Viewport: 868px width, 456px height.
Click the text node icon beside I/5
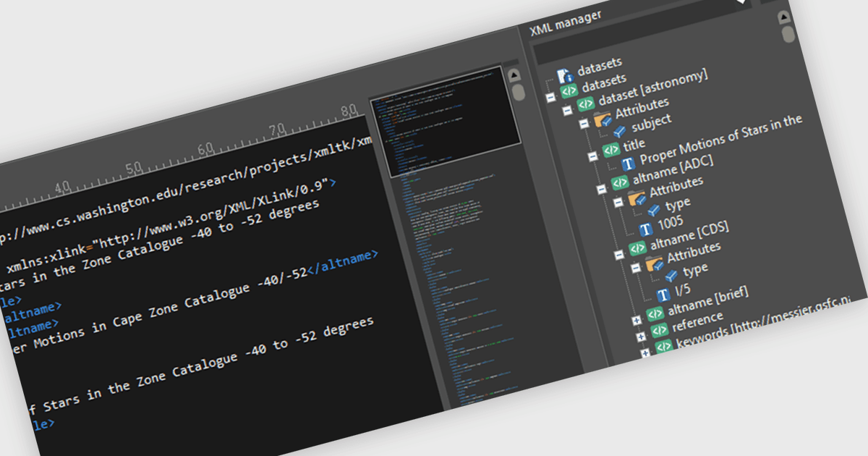click(663, 295)
